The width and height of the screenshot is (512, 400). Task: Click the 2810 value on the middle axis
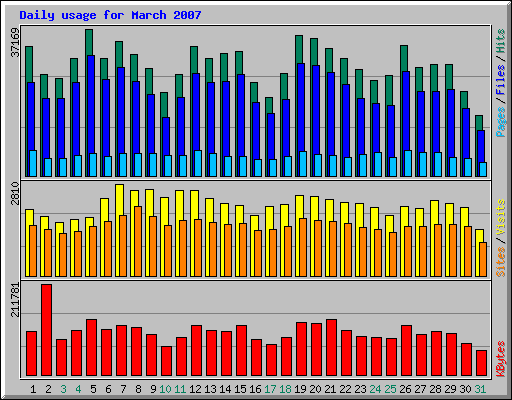coord(15,194)
